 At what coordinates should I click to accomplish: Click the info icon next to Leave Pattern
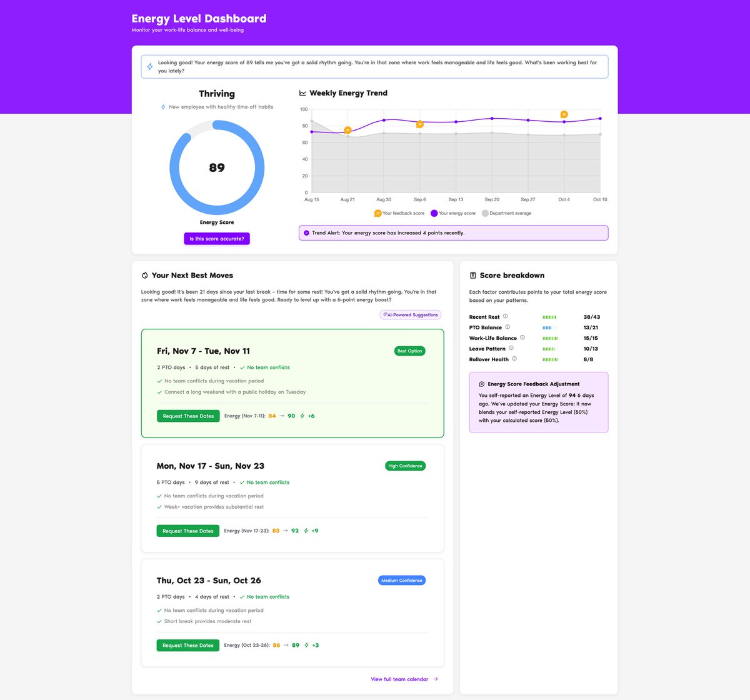(x=511, y=348)
